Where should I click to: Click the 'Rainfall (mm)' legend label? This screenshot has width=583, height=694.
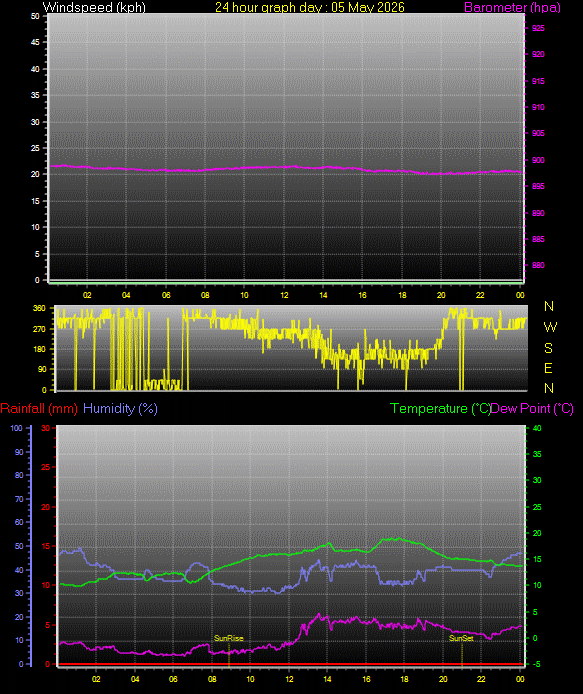(39, 408)
